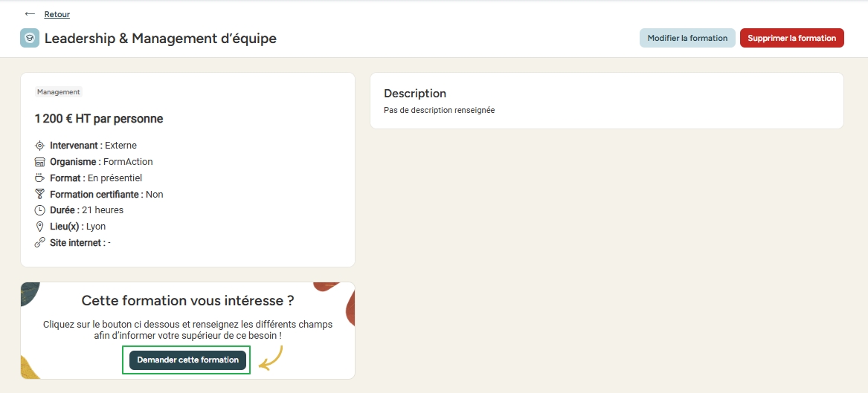868x393 pixels.
Task: Click the yellow curved arrow graphic
Action: (271, 358)
